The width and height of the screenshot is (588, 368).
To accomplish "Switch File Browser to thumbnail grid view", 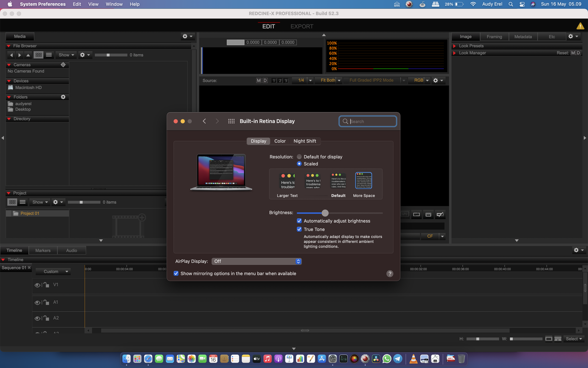I will [39, 55].
